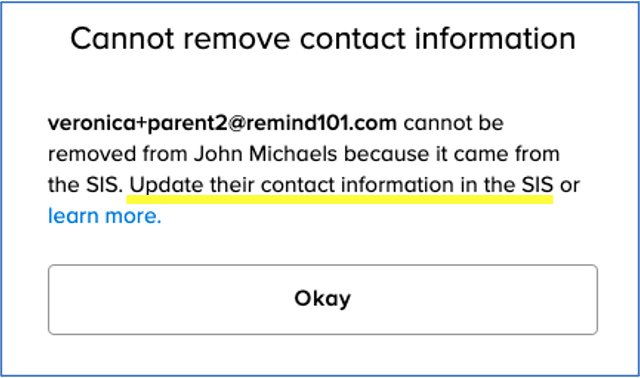Viewport: 640px width, 378px height.
Task: Click the word "Update" in the underlined sentence
Action: [x=166, y=186]
